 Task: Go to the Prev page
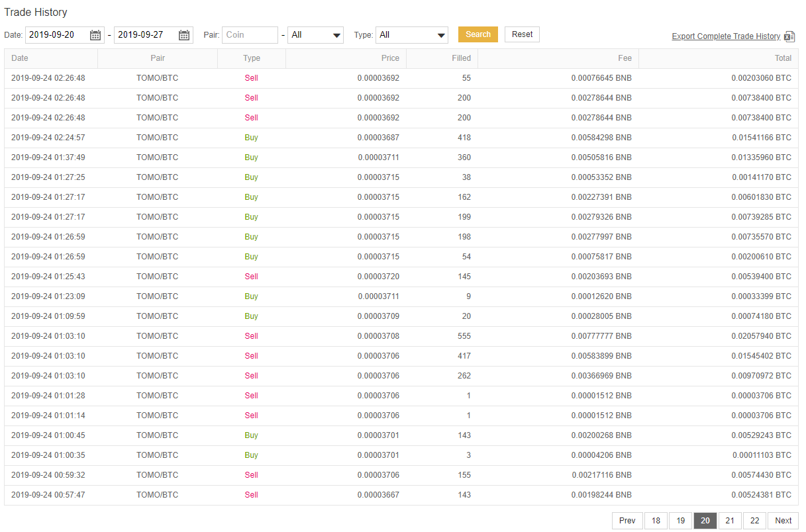click(x=627, y=521)
